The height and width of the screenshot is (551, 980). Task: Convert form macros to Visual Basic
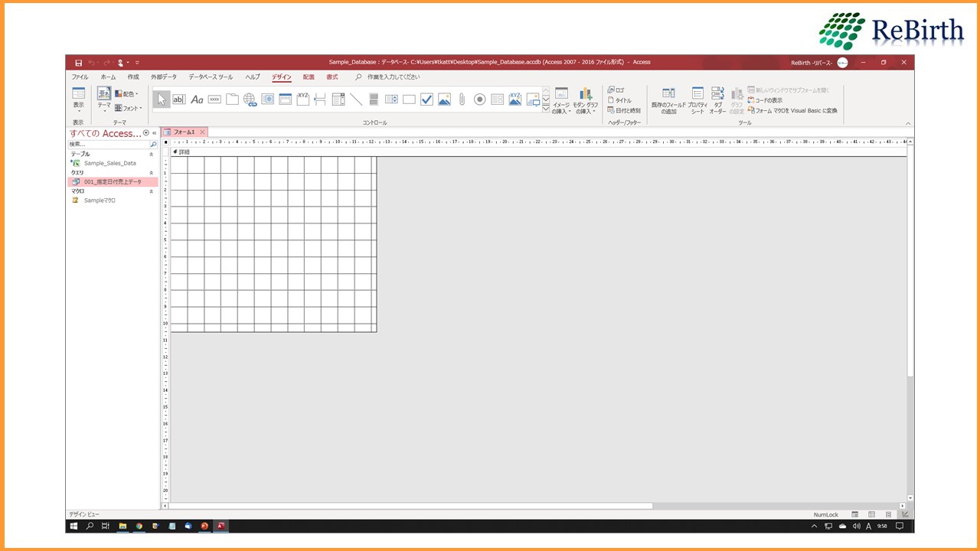click(x=792, y=110)
